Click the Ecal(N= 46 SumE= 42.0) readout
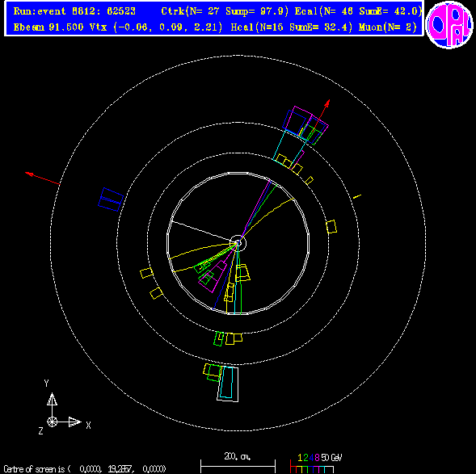The height and width of the screenshot is (474, 476). pos(358,11)
